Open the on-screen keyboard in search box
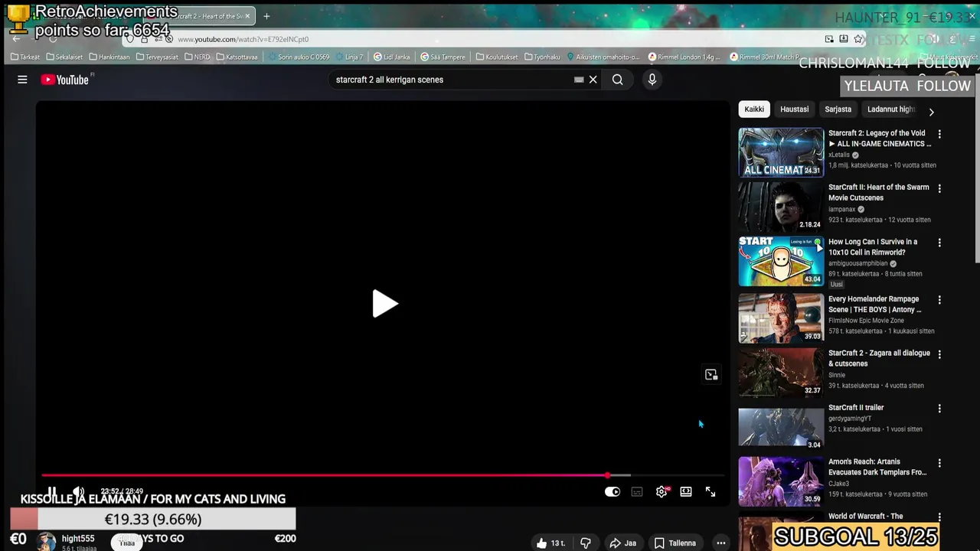980x551 pixels. pyautogui.click(x=579, y=80)
